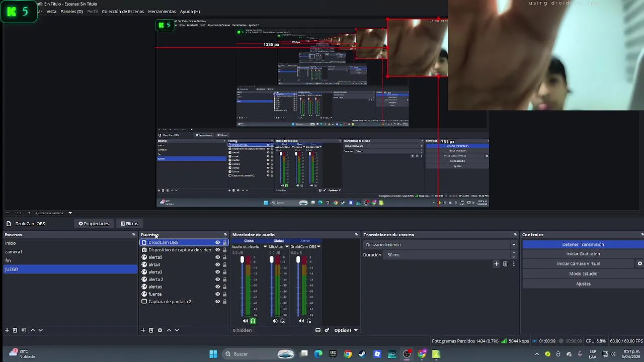Open scene filters icon in Escenas toolbar
This screenshot has width=644, height=362.
(23, 330)
